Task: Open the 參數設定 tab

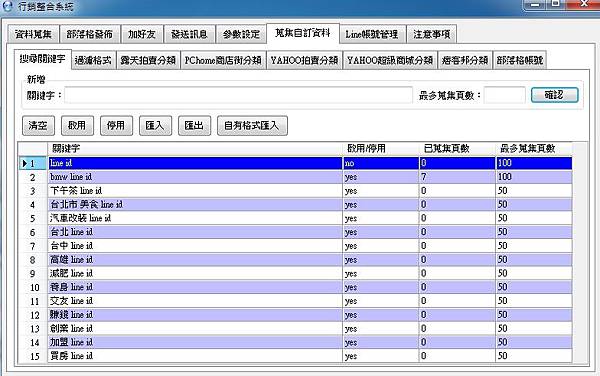Action: tap(241, 34)
